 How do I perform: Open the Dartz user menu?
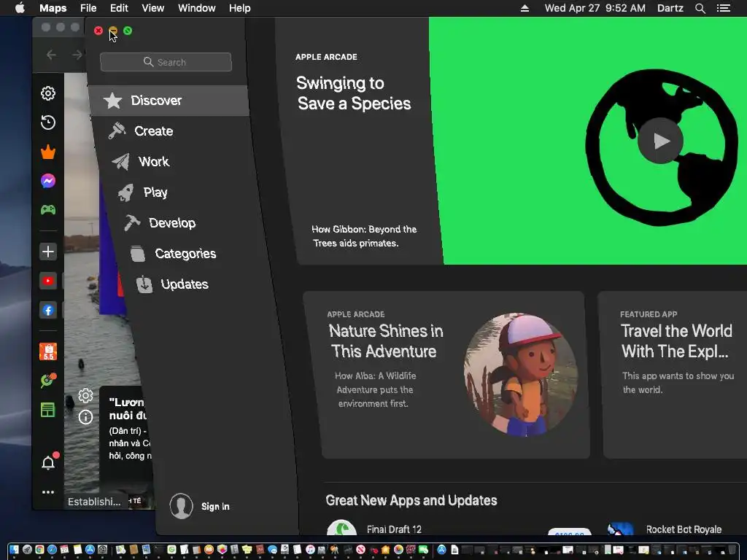pyautogui.click(x=670, y=8)
